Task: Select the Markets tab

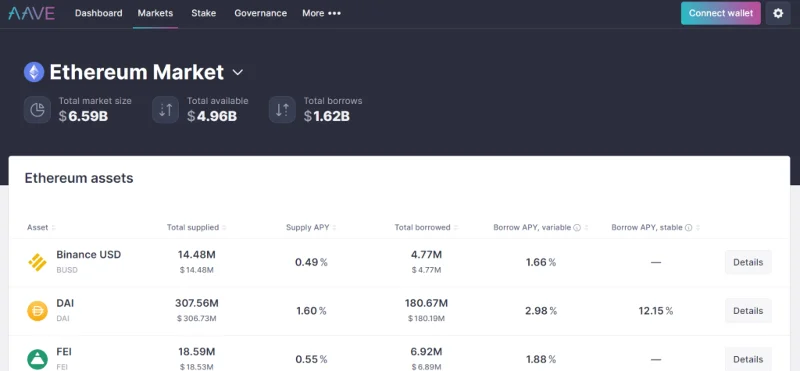Action: tap(155, 13)
